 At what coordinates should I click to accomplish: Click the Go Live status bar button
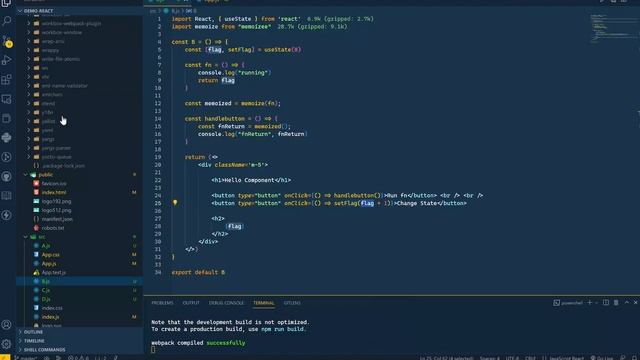tap(602, 358)
